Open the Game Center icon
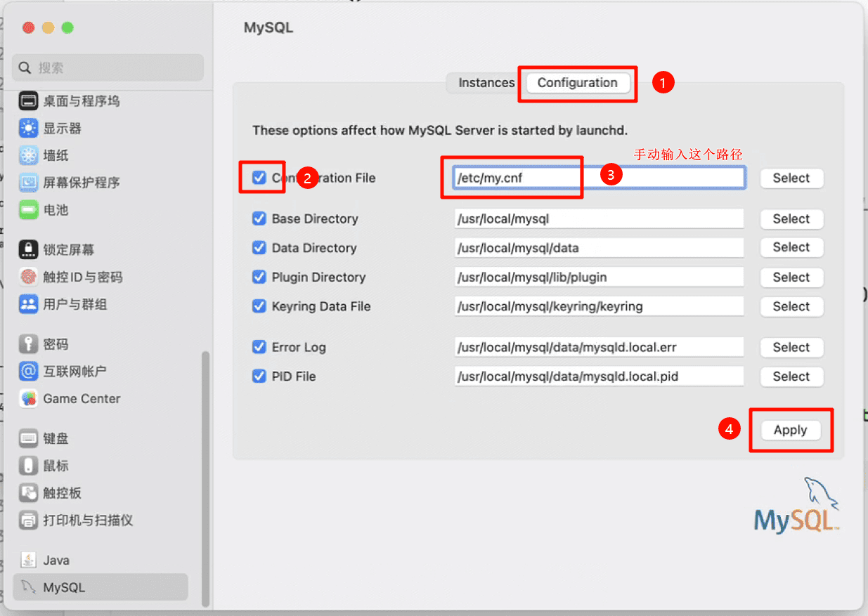Viewport: 868px width, 616px height. pos(28,398)
